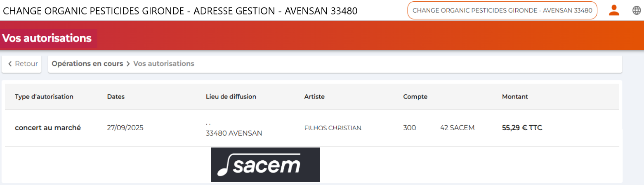Select the Vos autorisations breadcrumb item
The height and width of the screenshot is (185, 644).
pyautogui.click(x=164, y=64)
